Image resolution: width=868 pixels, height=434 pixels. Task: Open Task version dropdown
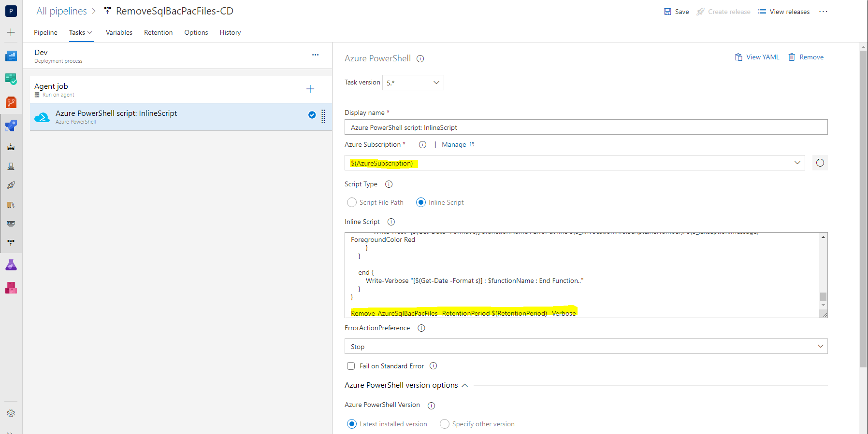pos(413,83)
